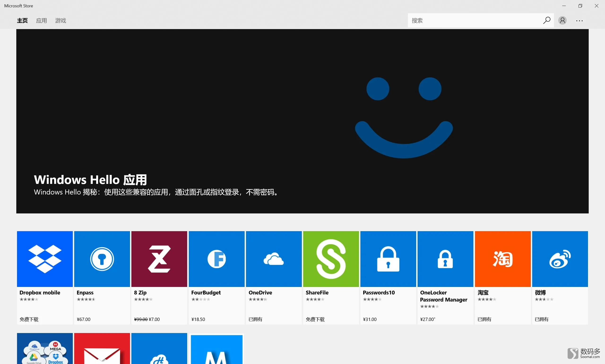
Task: Click the OneDrive cloud app icon
Action: [274, 259]
